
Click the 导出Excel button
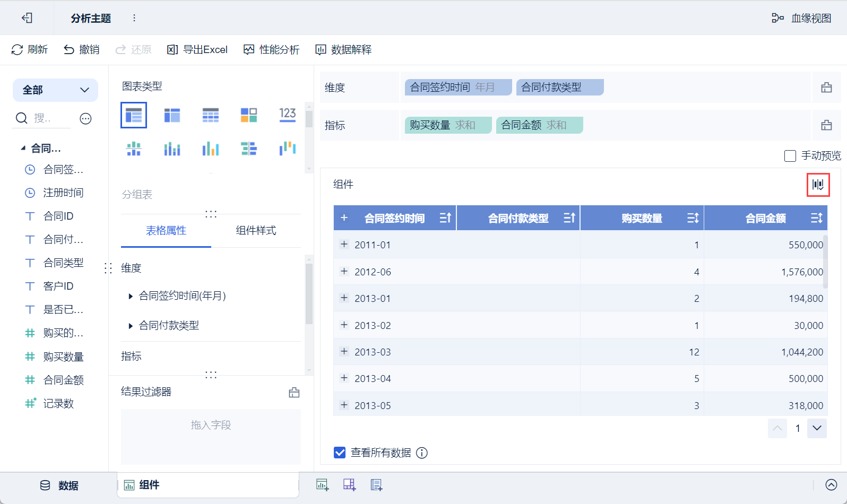pos(197,50)
